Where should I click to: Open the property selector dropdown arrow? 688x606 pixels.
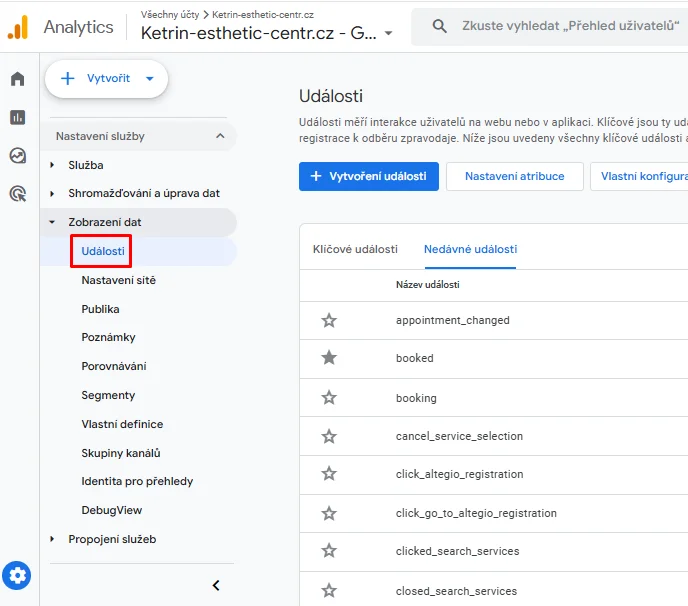pyautogui.click(x=388, y=33)
